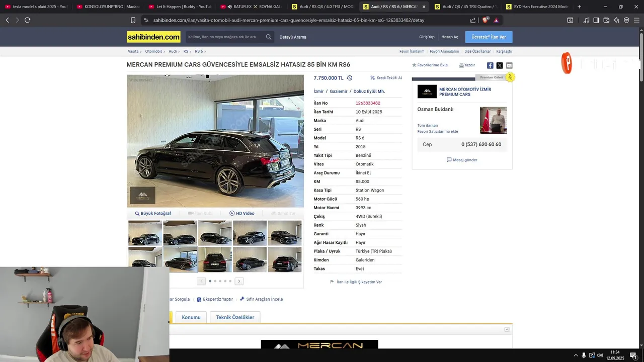Select the second thumbnail pagination dot
Viewport: 644px width, 362px height.
pos(215,281)
